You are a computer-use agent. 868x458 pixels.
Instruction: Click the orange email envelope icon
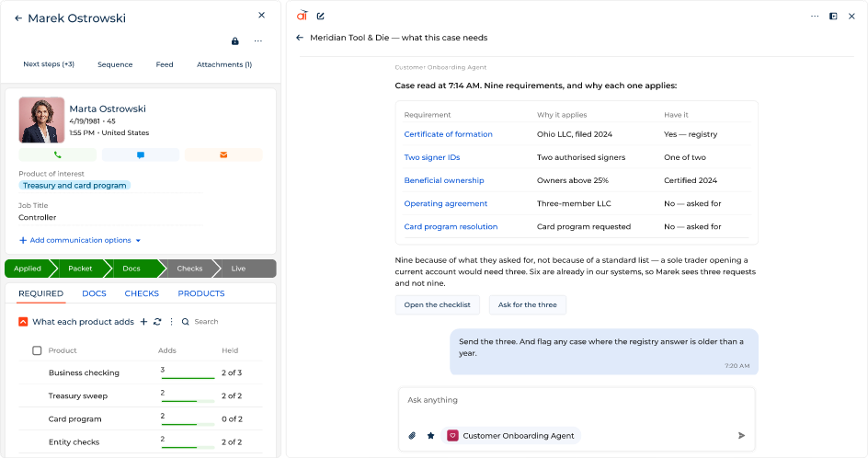(x=223, y=155)
